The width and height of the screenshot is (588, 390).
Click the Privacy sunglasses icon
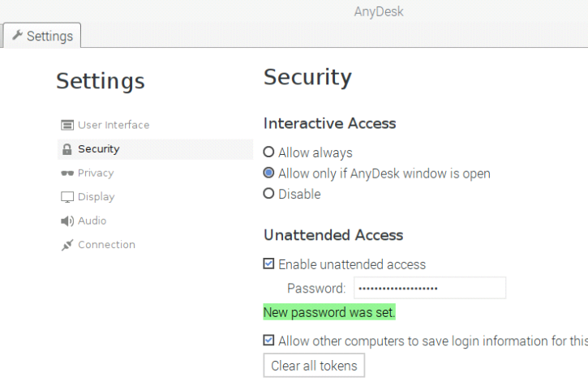click(x=67, y=174)
